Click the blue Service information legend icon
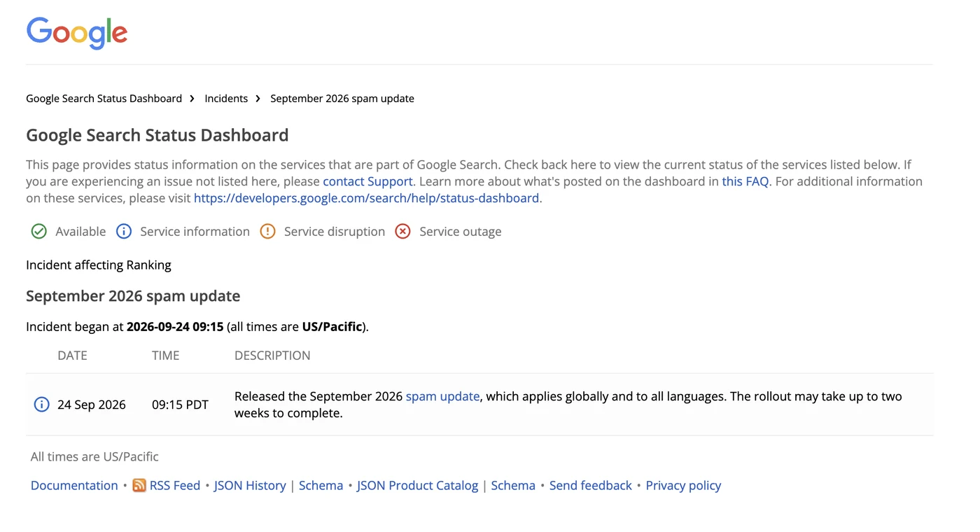 click(x=124, y=232)
